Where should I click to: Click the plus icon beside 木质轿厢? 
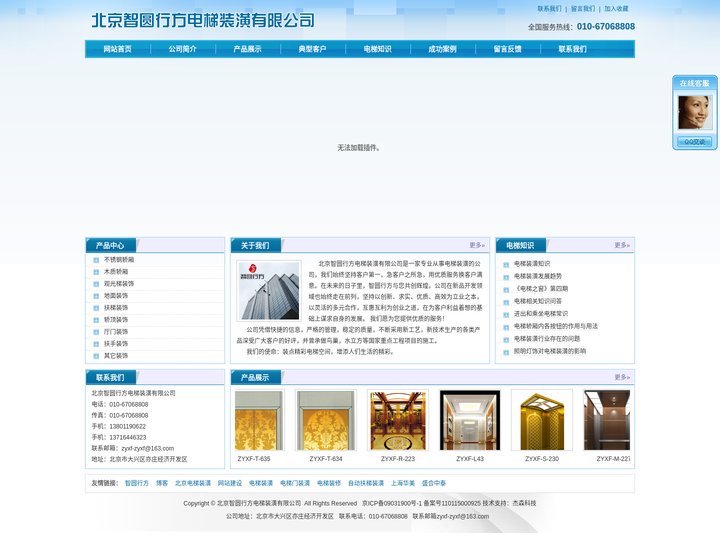(96, 272)
